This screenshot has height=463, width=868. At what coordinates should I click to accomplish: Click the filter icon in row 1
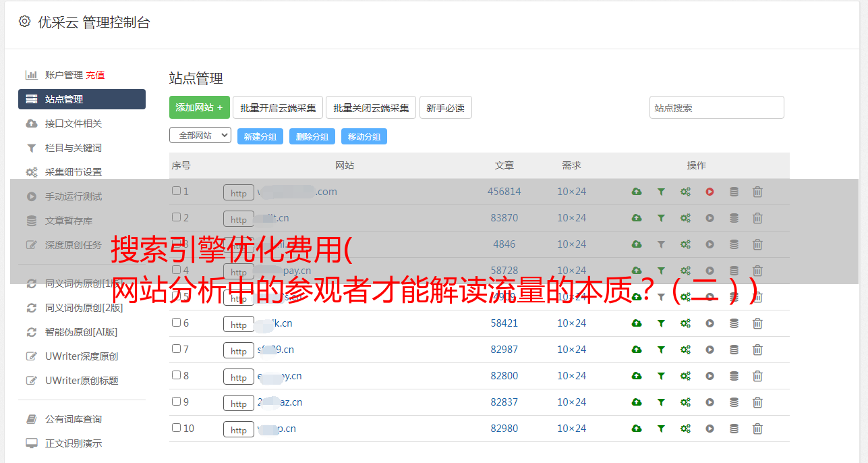(x=661, y=192)
